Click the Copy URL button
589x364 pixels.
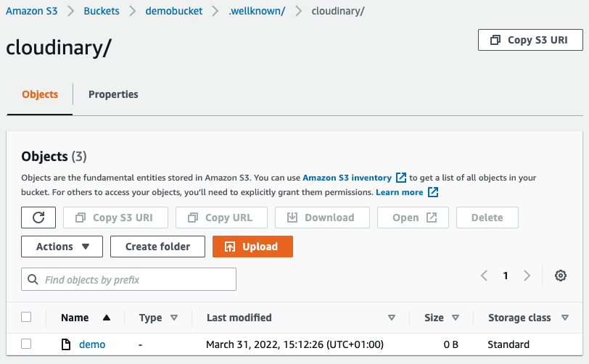point(222,218)
